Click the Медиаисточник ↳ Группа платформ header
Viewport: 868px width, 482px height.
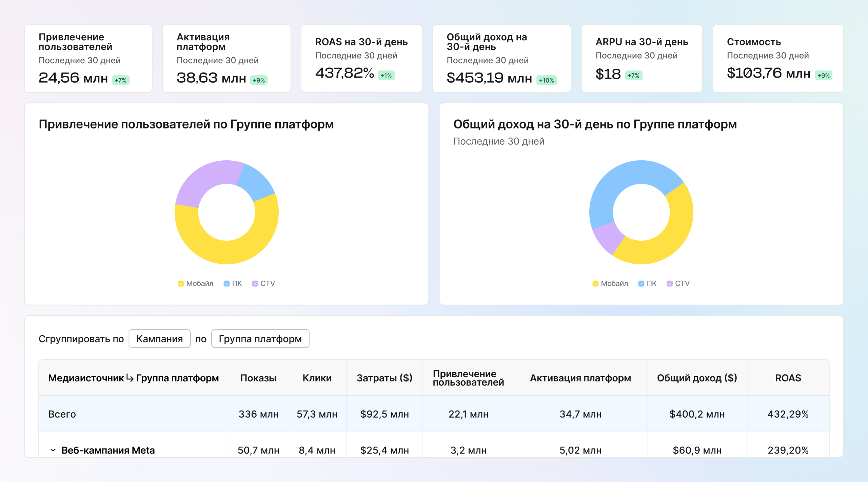tap(134, 378)
